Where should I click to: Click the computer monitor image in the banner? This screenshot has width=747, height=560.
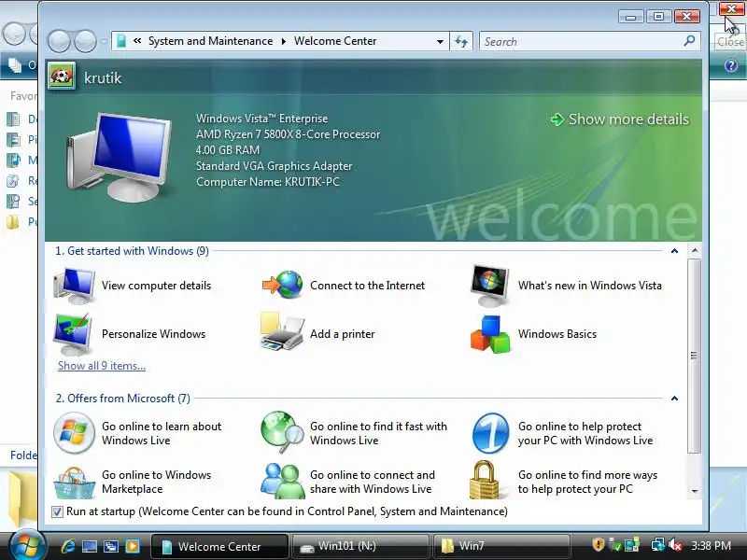tap(120, 157)
